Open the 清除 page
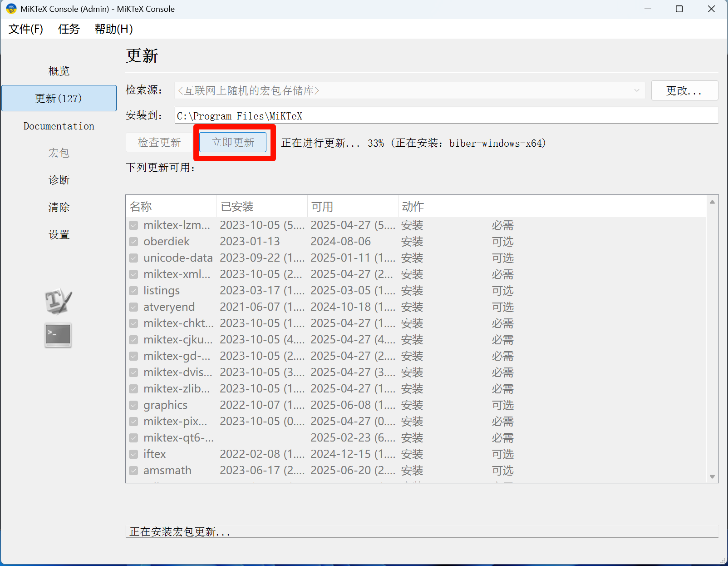728x566 pixels. (x=59, y=207)
